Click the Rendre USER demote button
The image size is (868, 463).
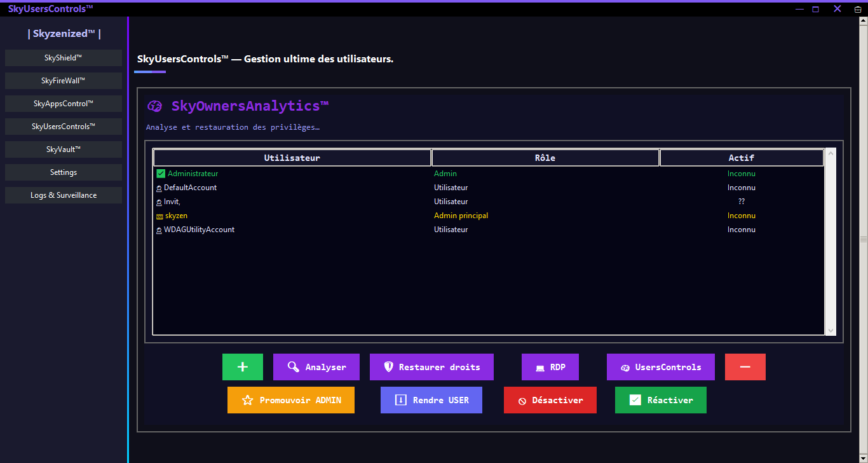pyautogui.click(x=431, y=400)
